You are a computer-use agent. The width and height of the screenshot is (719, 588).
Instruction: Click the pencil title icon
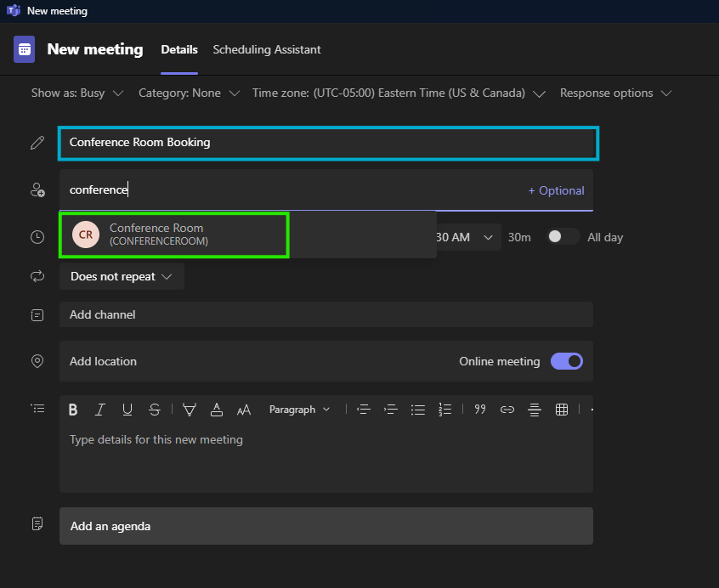click(37, 143)
